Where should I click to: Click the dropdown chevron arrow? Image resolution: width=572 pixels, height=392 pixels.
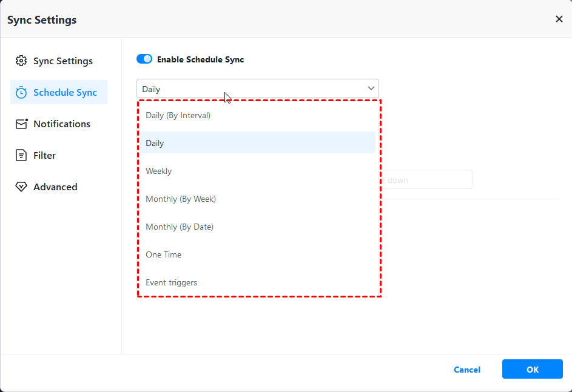coord(371,88)
